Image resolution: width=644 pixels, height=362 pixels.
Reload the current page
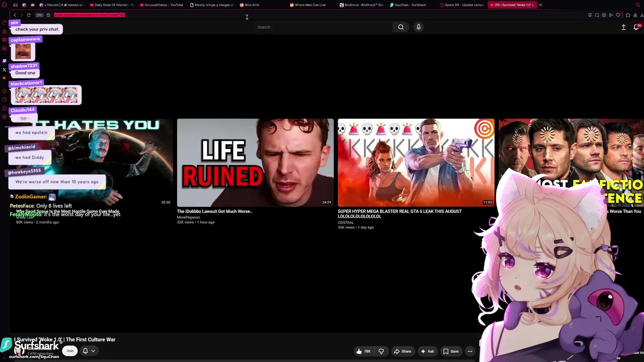(x=29, y=15)
